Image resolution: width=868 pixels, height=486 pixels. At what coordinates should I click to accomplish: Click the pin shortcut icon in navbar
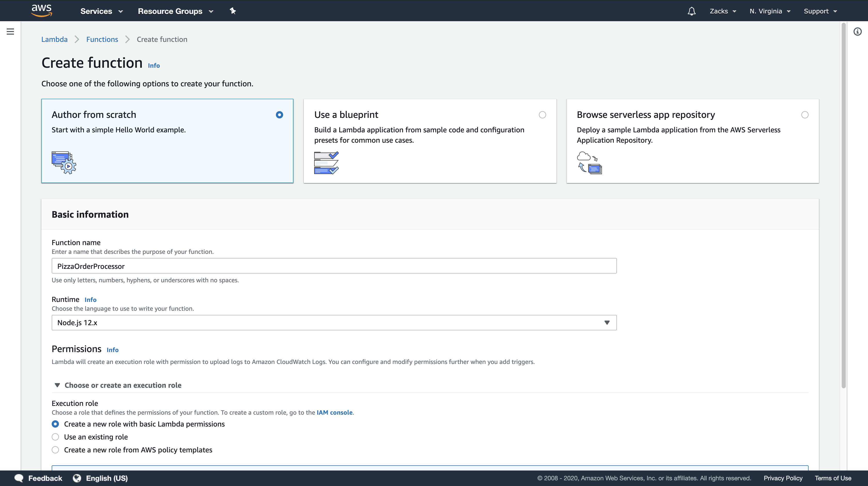point(233,11)
